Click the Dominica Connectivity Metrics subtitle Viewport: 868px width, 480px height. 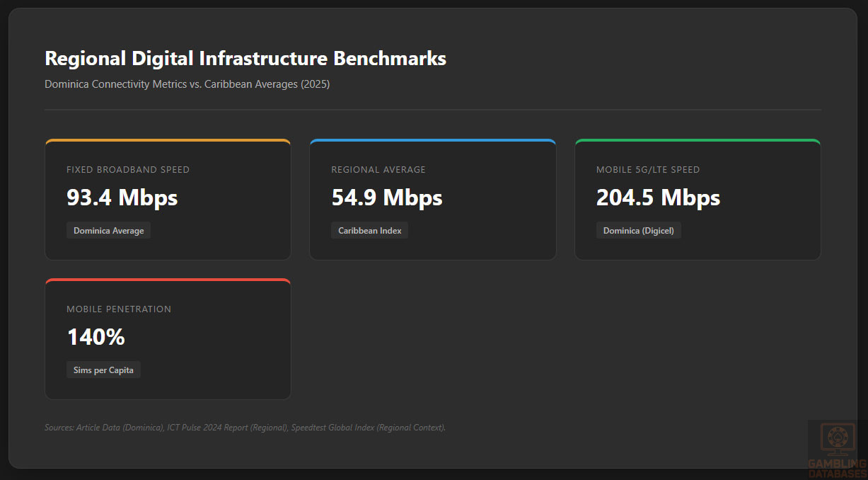click(187, 84)
